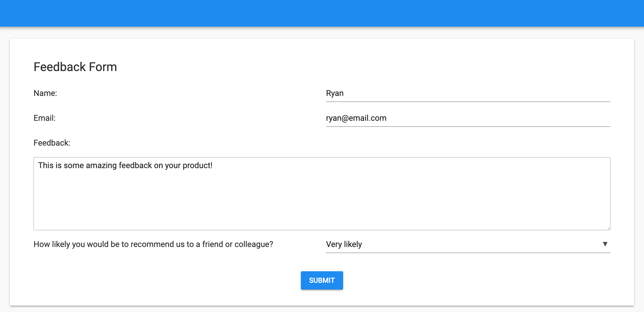Open the recommendation likelihood dropdown
This screenshot has height=312, width=644.
pyautogui.click(x=463, y=244)
